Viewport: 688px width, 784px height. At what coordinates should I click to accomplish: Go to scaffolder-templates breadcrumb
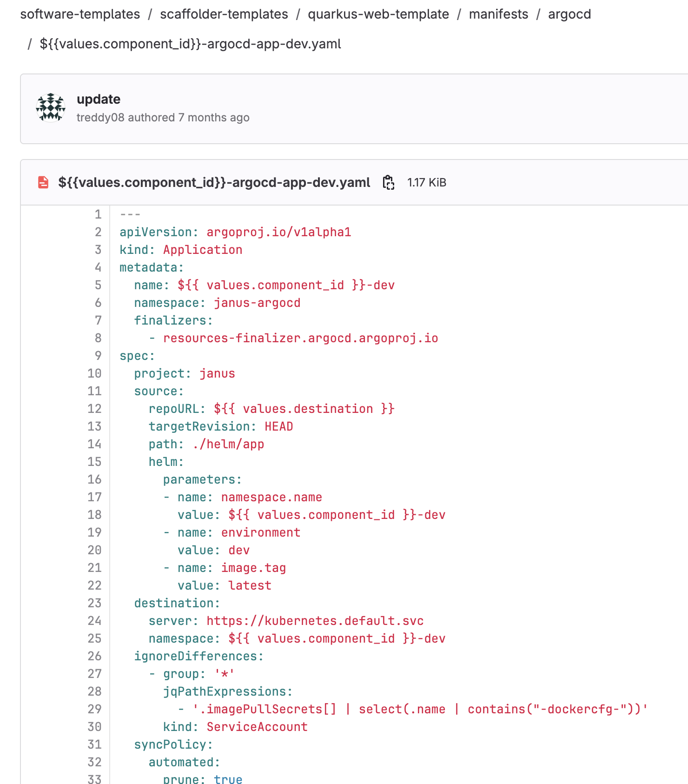pos(224,14)
